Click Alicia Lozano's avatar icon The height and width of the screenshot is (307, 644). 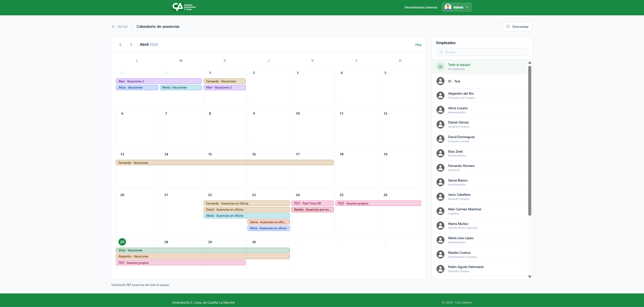pyautogui.click(x=440, y=110)
